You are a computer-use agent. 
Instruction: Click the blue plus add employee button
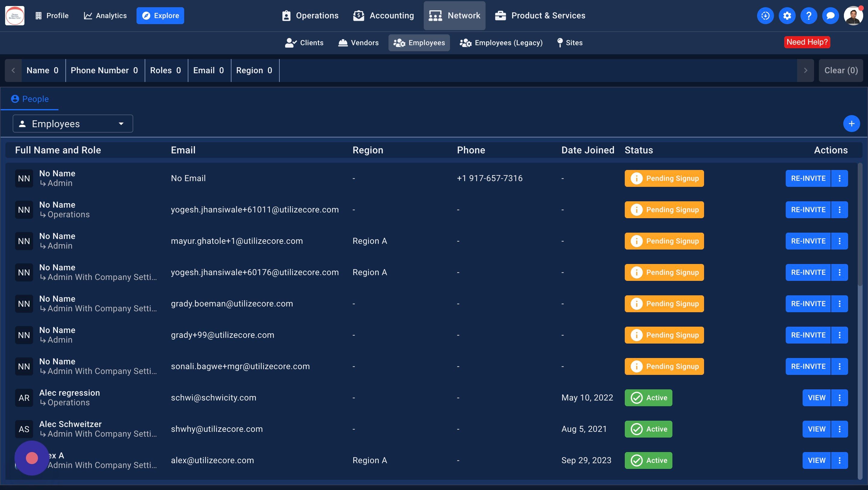[851, 124]
